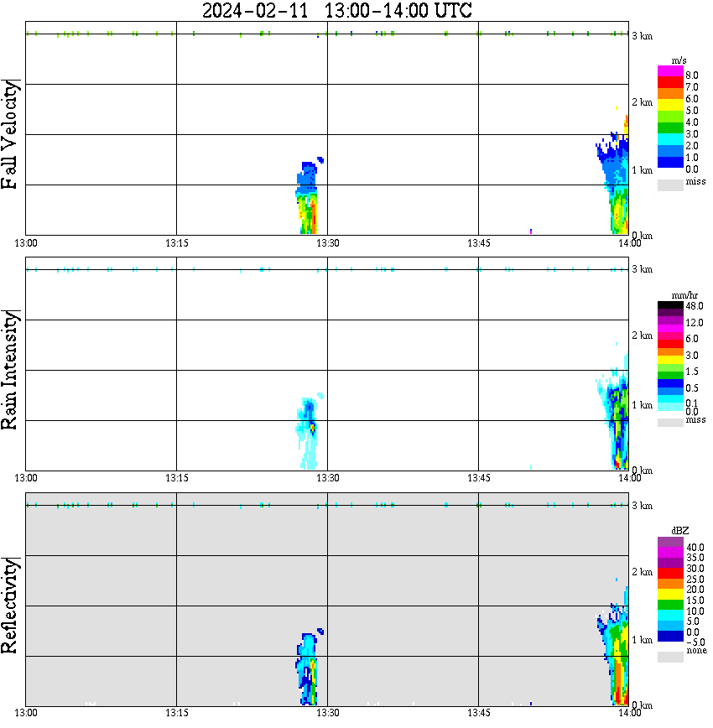Image resolution: width=713 pixels, height=728 pixels.
Task: Select the green 10.0 dBZ legend swatch
Action: coord(670,605)
